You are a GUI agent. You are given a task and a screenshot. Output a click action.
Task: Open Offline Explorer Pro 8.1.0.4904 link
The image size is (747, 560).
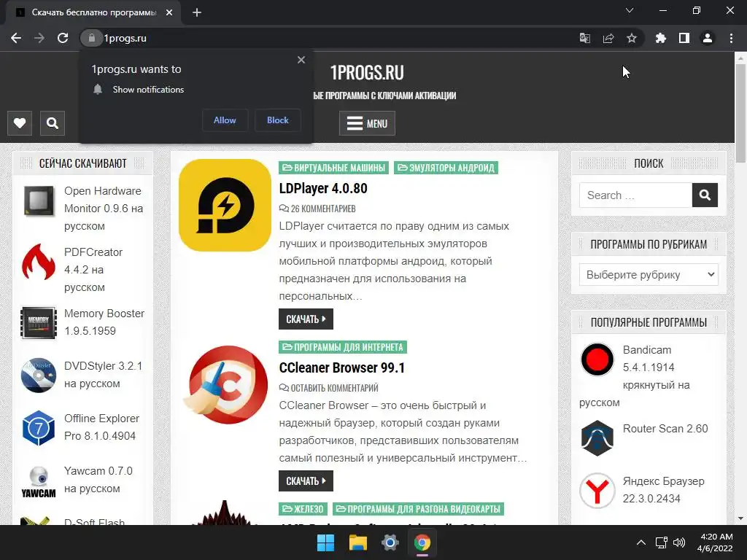[x=101, y=427]
